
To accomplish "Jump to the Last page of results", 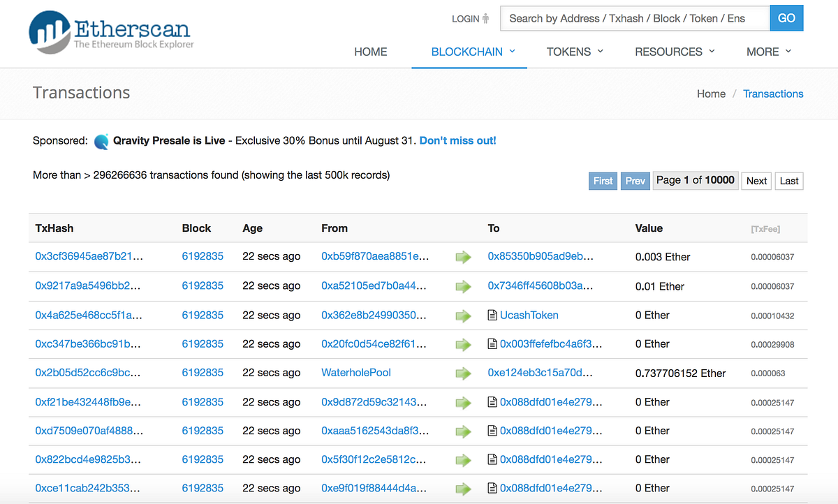I will coord(788,181).
